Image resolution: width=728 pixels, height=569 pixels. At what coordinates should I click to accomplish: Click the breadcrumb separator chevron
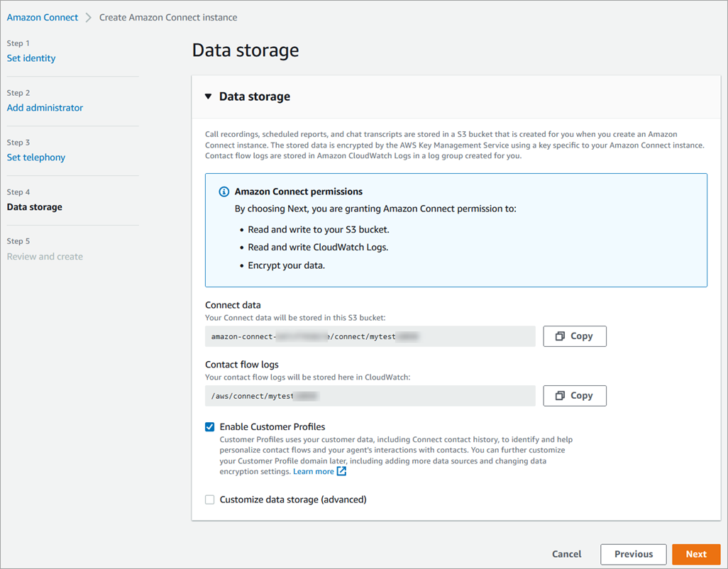pyautogui.click(x=89, y=17)
